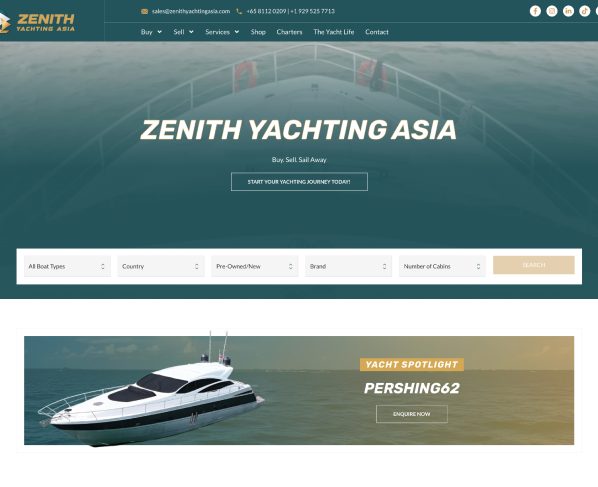Open the LinkedIn social icon

(568, 11)
